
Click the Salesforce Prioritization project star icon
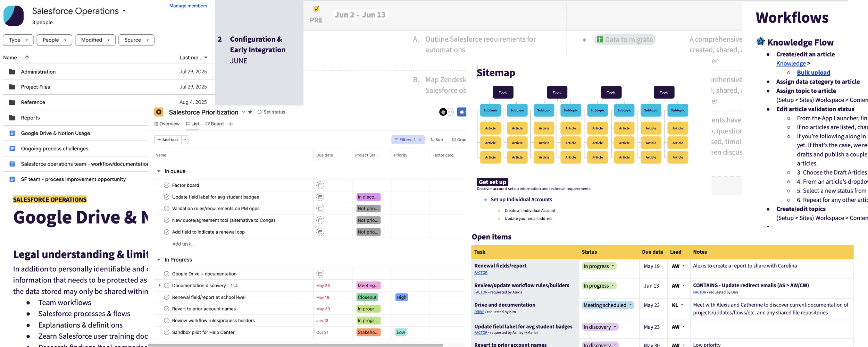(x=159, y=112)
